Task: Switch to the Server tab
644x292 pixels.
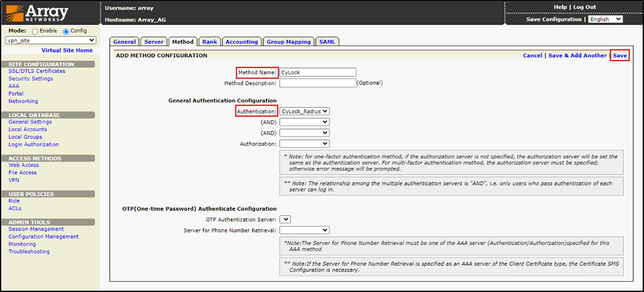Action: click(154, 42)
